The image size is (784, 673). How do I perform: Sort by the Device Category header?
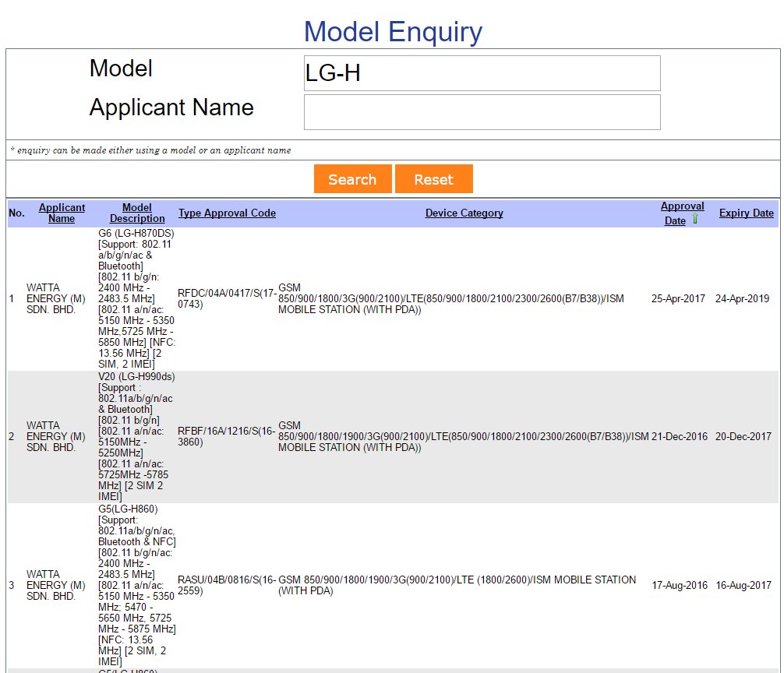464,213
